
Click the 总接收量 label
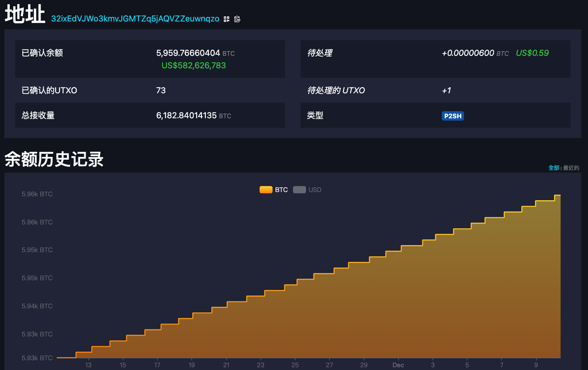(38, 116)
